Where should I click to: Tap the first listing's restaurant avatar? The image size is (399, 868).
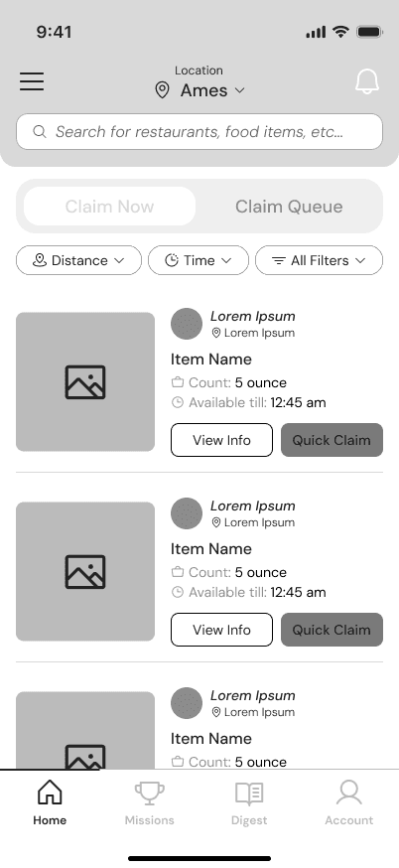(x=187, y=324)
